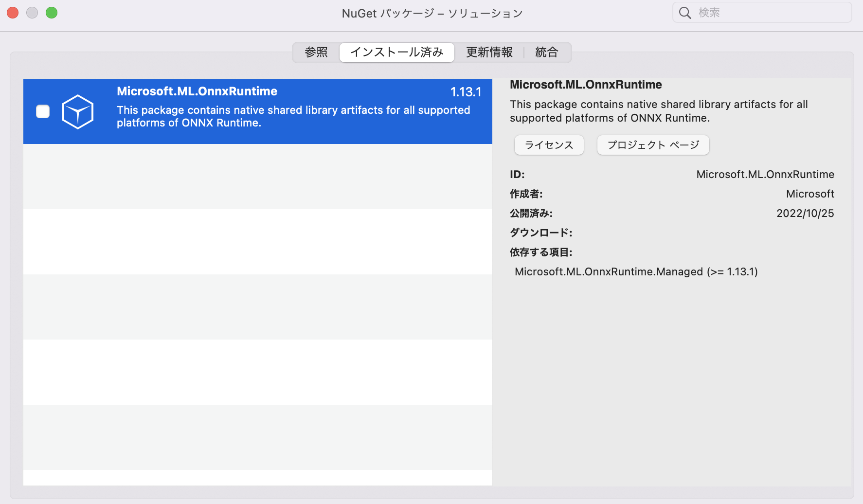Click the Microsoft.ML.OnnxRuntime heading in the details pane
The width and height of the screenshot is (863, 504).
pos(586,85)
